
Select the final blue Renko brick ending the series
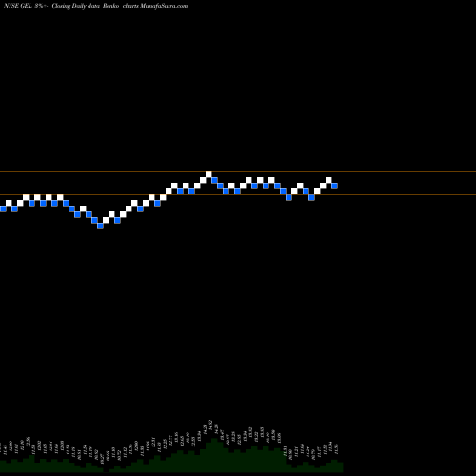click(334, 186)
